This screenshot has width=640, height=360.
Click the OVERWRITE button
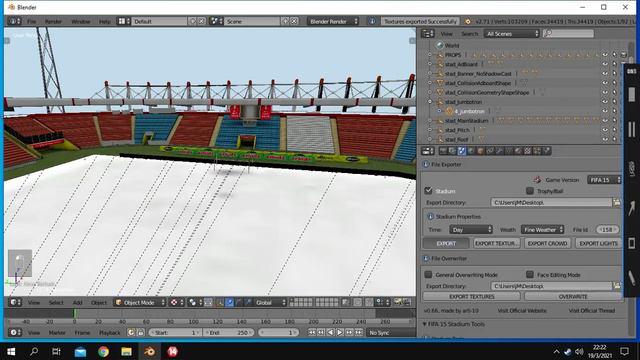coord(573,297)
